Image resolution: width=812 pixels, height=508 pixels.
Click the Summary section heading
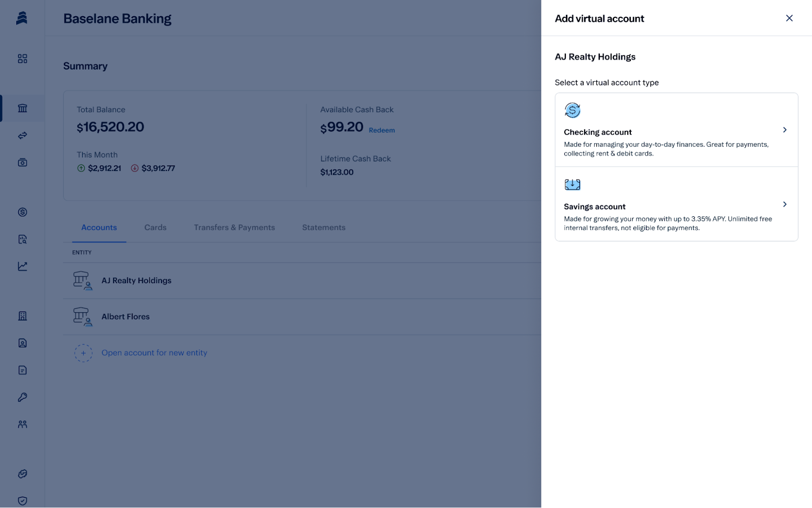85,66
